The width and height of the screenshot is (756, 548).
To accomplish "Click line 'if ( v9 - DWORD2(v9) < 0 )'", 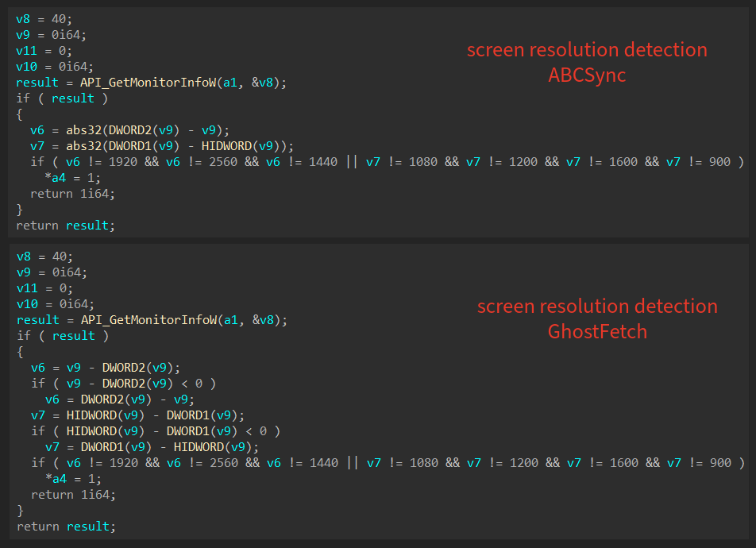I will point(123,384).
